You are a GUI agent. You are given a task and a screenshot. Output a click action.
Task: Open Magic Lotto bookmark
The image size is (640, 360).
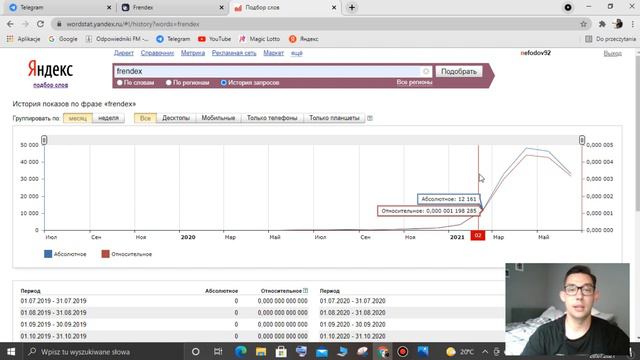[260, 39]
